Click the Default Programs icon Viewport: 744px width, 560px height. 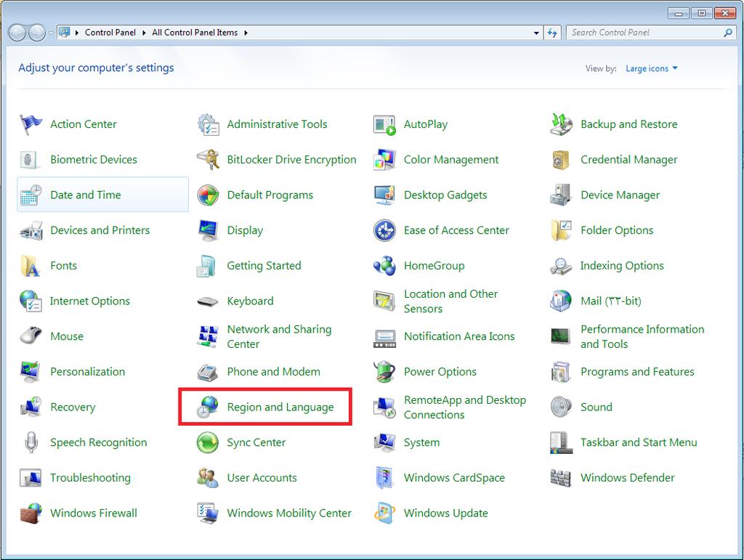[208, 195]
